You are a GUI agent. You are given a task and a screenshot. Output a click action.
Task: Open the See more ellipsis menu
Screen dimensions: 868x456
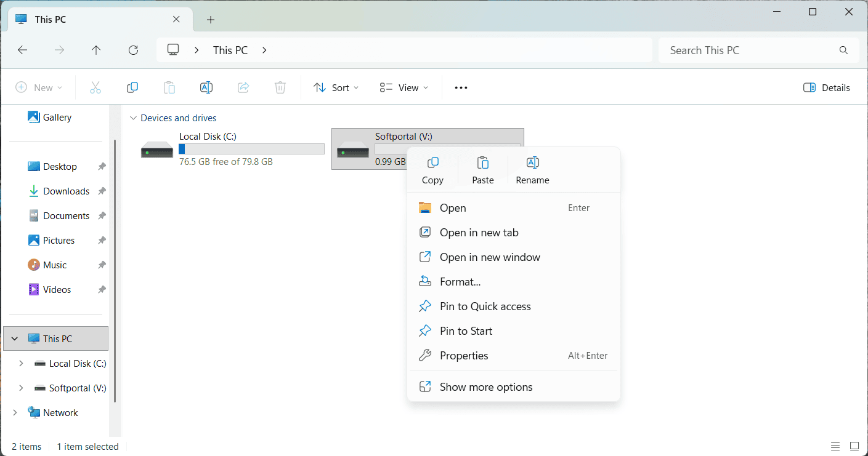coord(461,87)
